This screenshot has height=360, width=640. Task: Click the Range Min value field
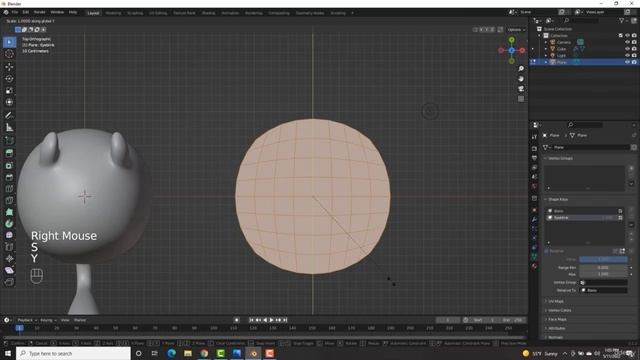[x=603, y=268]
